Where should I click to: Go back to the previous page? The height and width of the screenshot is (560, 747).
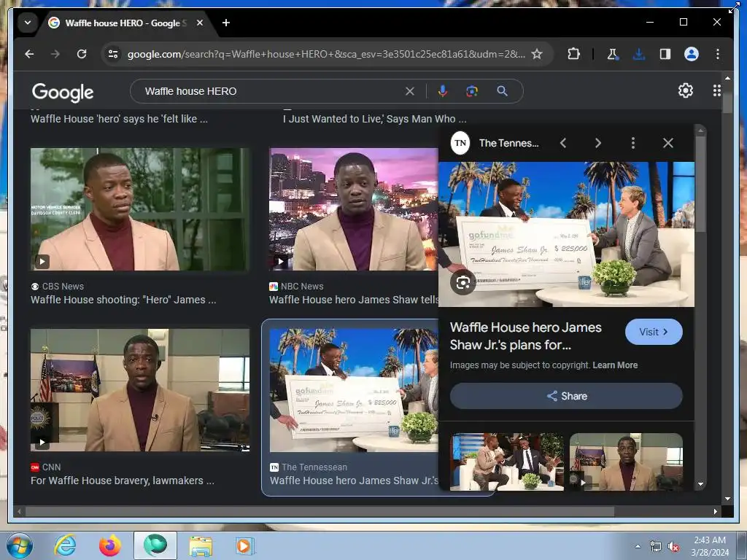coord(29,54)
